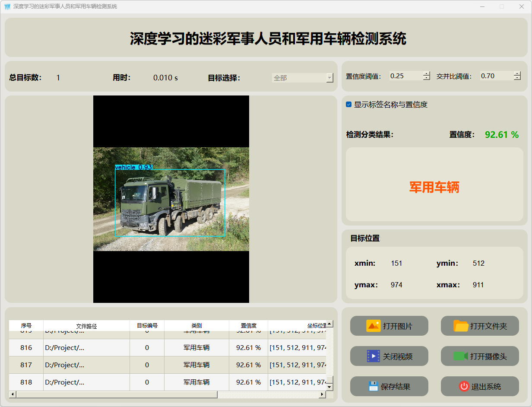532x407 pixels.
Task: Click the floppy disk Save Results icon
Action: 374,386
